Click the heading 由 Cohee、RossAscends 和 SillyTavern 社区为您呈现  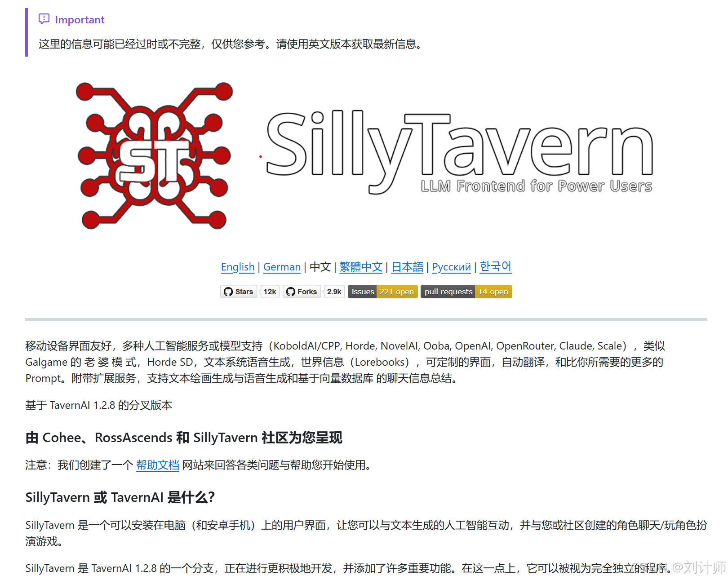184,438
